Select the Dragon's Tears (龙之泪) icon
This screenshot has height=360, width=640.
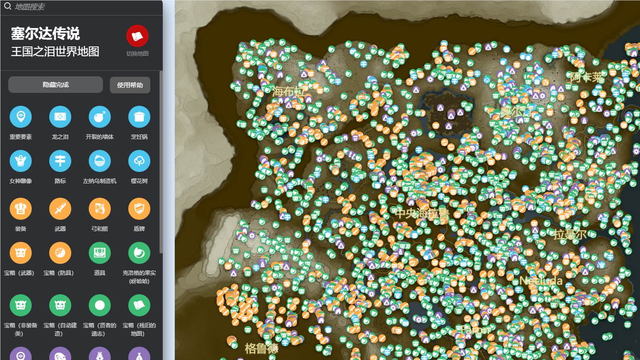[60, 117]
